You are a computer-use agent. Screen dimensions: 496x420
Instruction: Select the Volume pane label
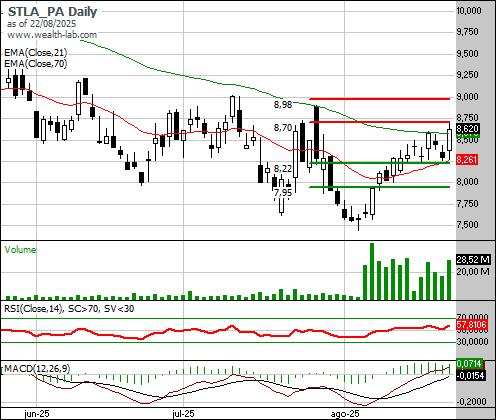pyautogui.click(x=20, y=250)
